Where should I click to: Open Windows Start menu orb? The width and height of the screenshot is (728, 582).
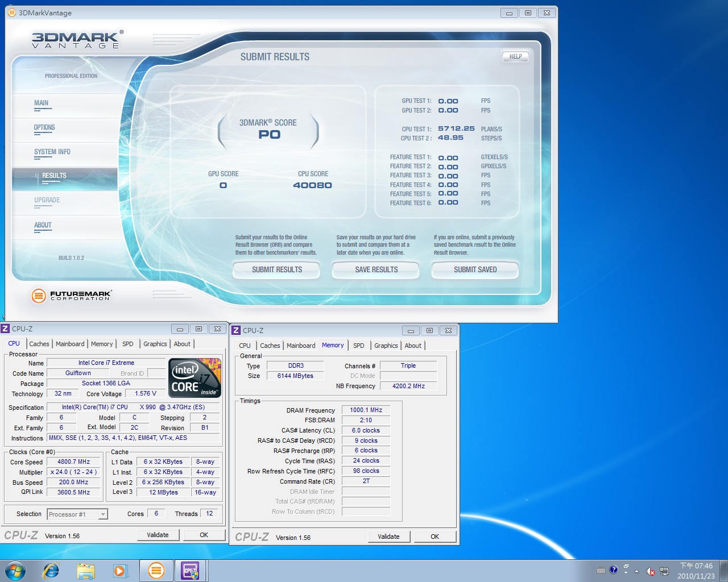pos(15,570)
